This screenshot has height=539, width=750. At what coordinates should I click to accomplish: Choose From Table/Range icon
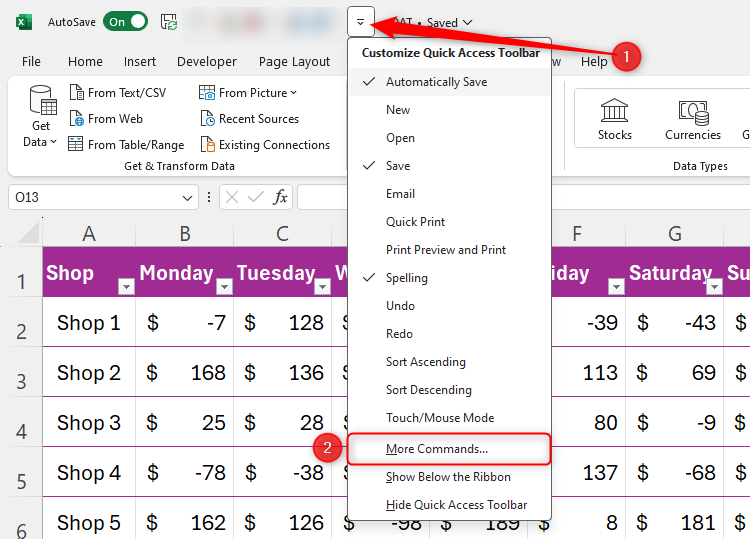pyautogui.click(x=77, y=145)
